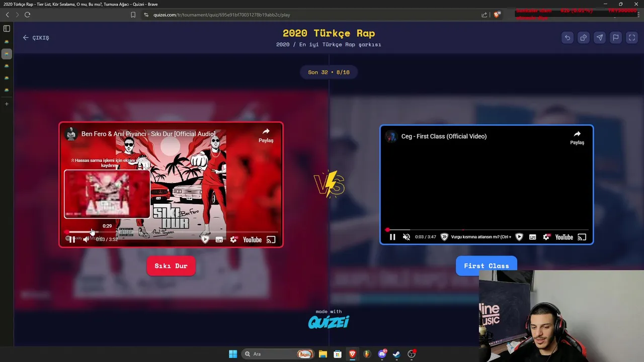
Task: Toggle fullscreen with the expand icon in quiz toolbar
Action: pos(632,38)
